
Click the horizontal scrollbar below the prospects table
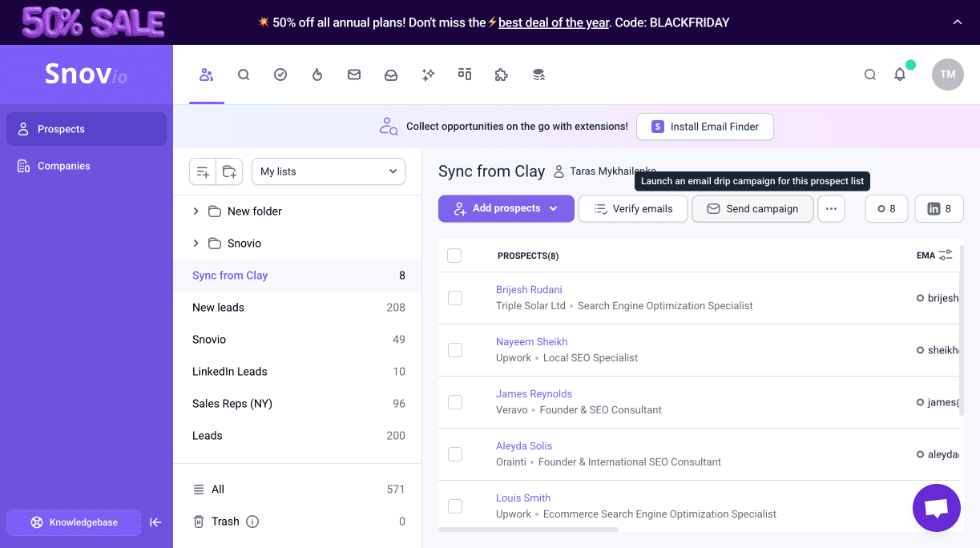[529, 530]
